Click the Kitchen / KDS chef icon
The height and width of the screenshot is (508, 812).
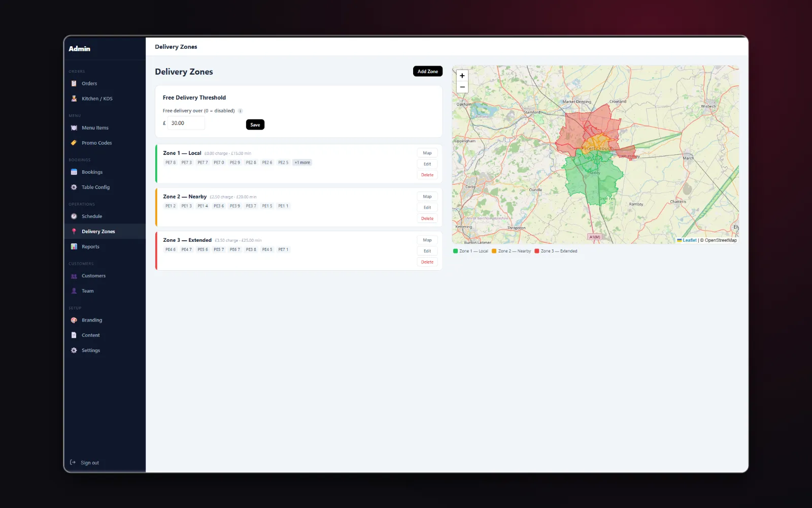(74, 99)
